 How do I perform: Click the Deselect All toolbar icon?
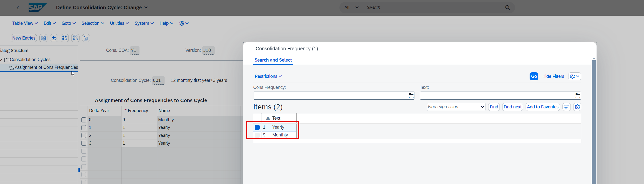pyautogui.click(x=75, y=38)
